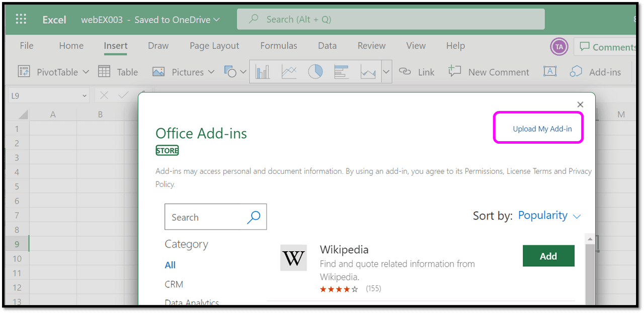Switch to the View tab
The width and height of the screenshot is (644, 313).
(416, 46)
